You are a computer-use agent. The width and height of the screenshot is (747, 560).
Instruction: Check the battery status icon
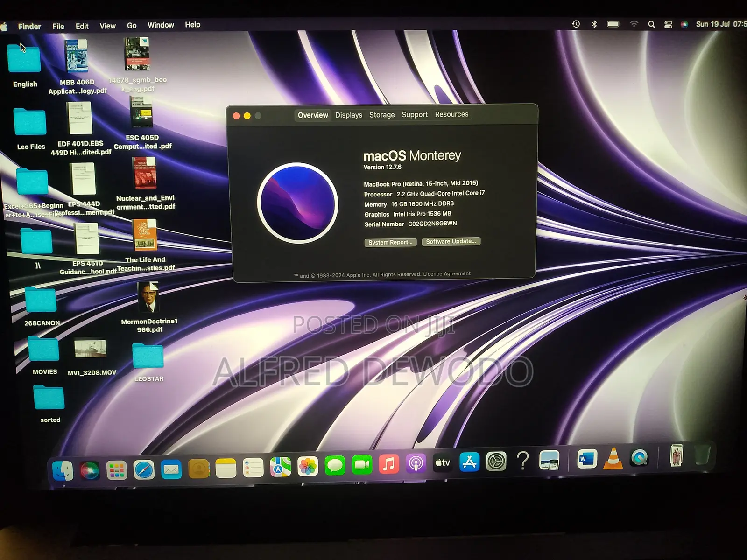pyautogui.click(x=613, y=24)
